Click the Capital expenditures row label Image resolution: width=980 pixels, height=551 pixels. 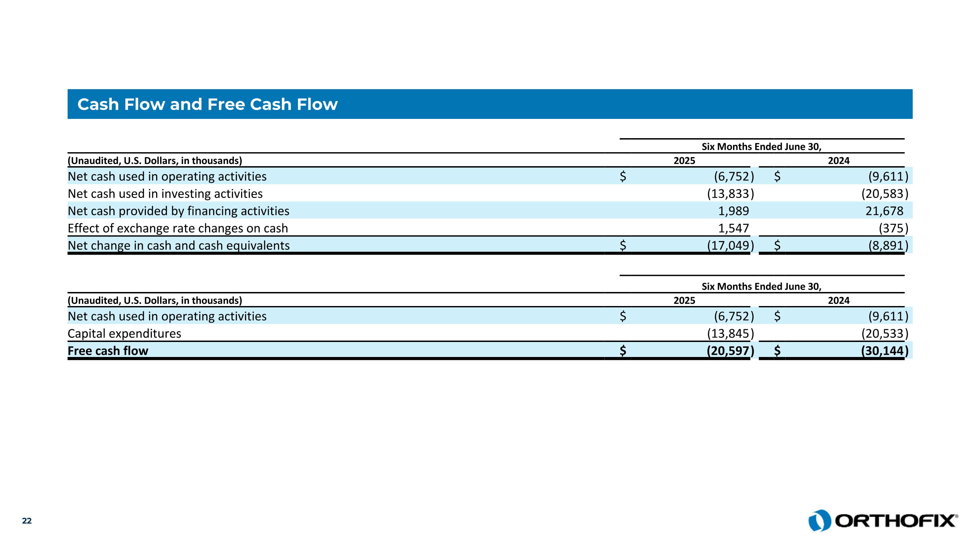(x=124, y=333)
